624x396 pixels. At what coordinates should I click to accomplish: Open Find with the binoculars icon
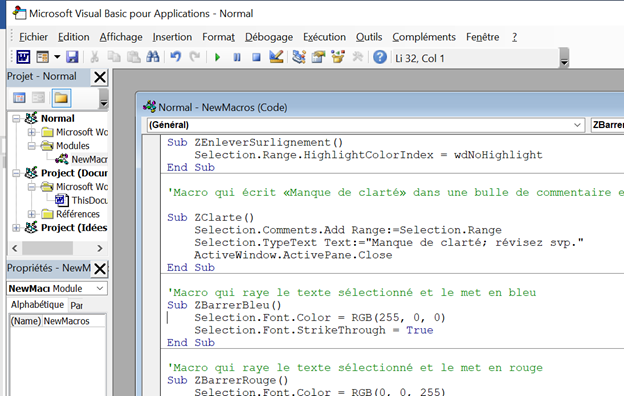(x=153, y=57)
